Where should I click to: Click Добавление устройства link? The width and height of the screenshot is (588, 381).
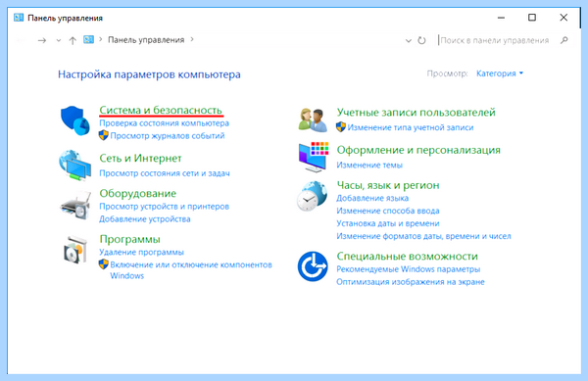pyautogui.click(x=144, y=219)
